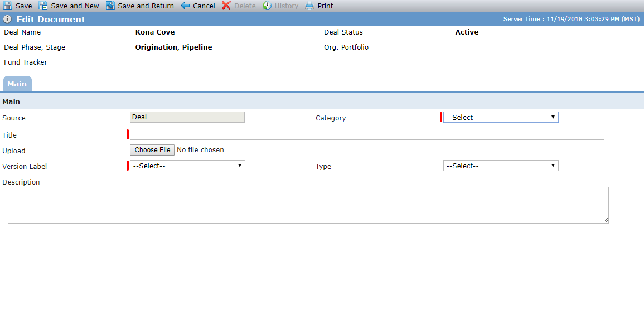This screenshot has height=315, width=644.
Task: Click the Edit Document heading
Action: 51,20
